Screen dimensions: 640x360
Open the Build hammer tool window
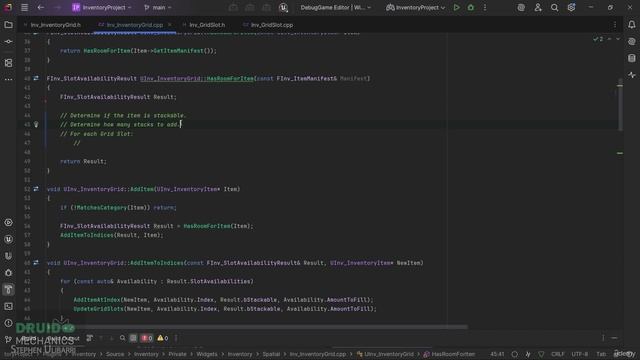pyautogui.click(x=8, y=289)
